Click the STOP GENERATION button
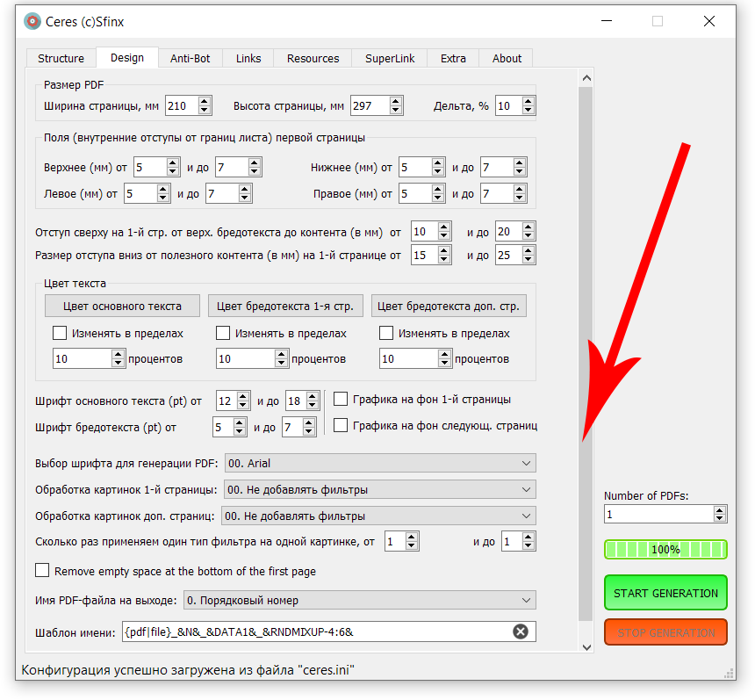The image size is (755, 700). (665, 632)
